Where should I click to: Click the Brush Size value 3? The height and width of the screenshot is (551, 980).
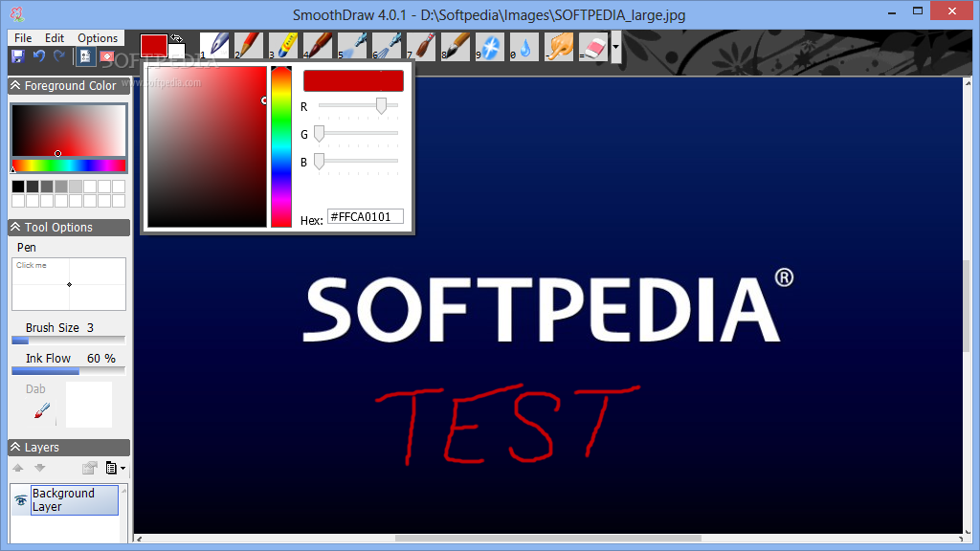point(90,328)
